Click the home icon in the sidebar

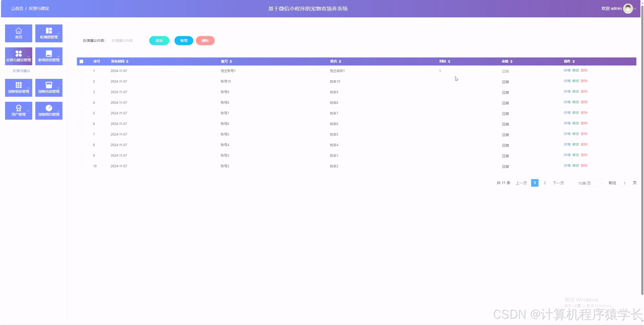tap(18, 31)
